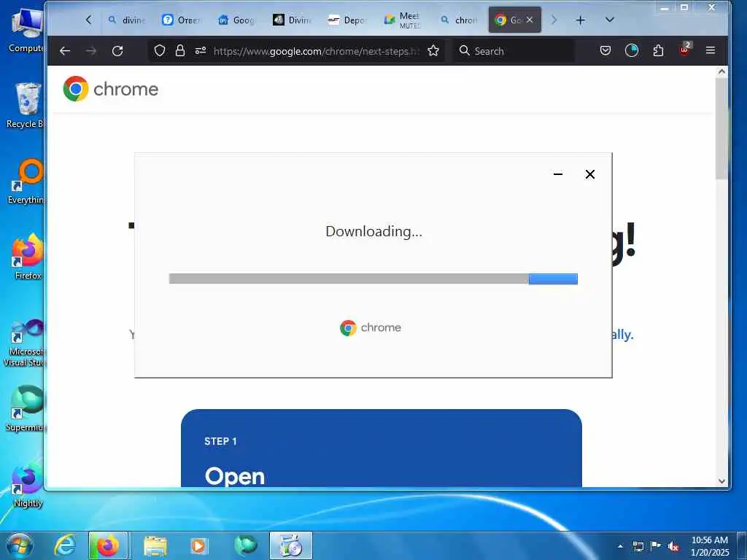Open Supermium taskbar icon
Screen dimensions: 747x560
point(246,545)
